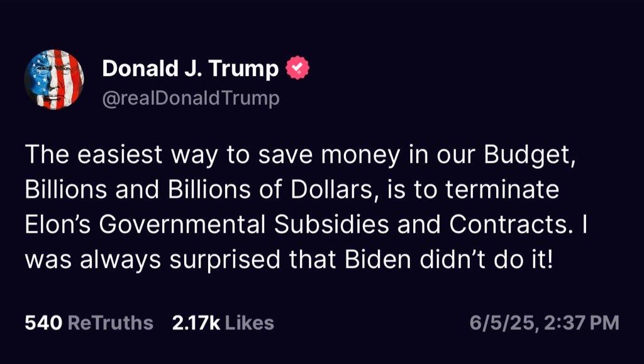The image size is (644, 364).
Task: Click the "ReTruths" label
Action: pyautogui.click(x=111, y=322)
